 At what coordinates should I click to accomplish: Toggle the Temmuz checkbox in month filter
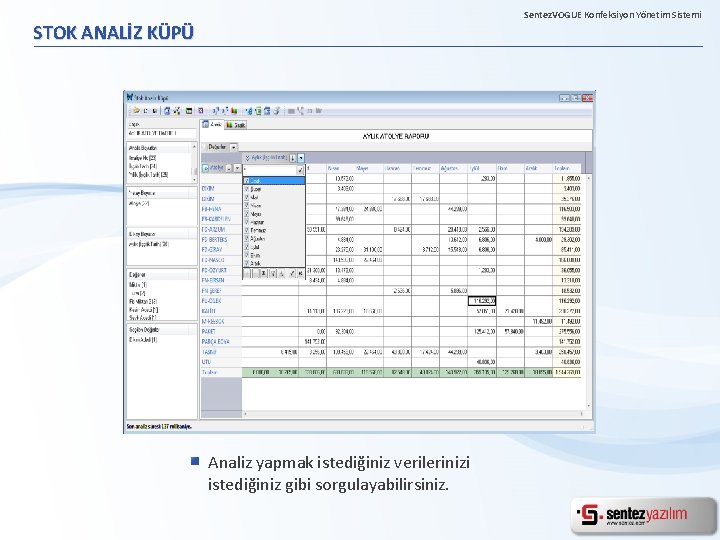(247, 230)
